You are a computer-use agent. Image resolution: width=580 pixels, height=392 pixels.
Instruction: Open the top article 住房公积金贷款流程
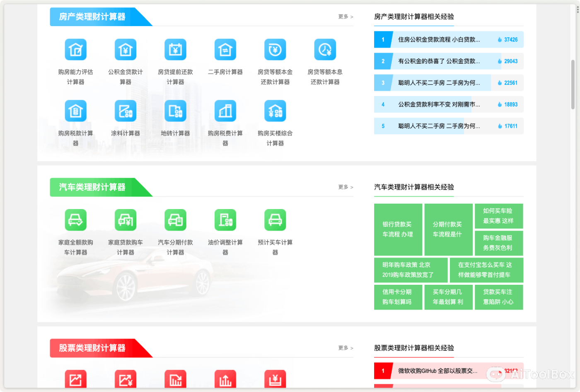(439, 39)
